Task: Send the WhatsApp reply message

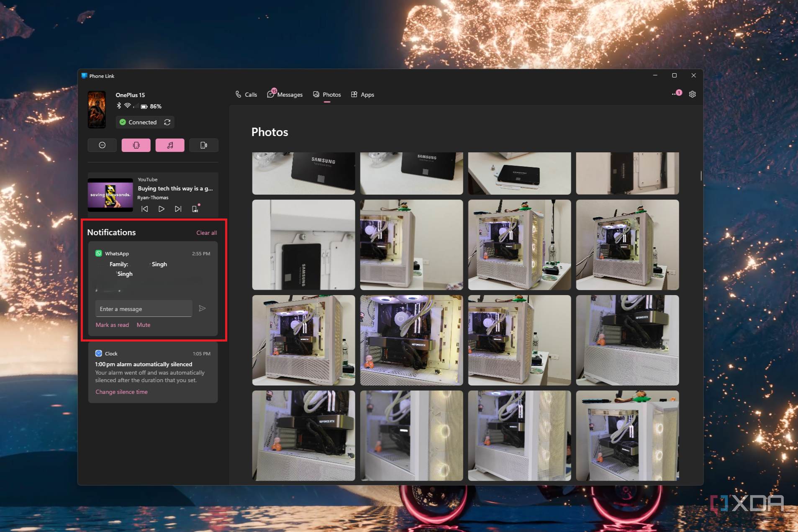Action: click(202, 308)
